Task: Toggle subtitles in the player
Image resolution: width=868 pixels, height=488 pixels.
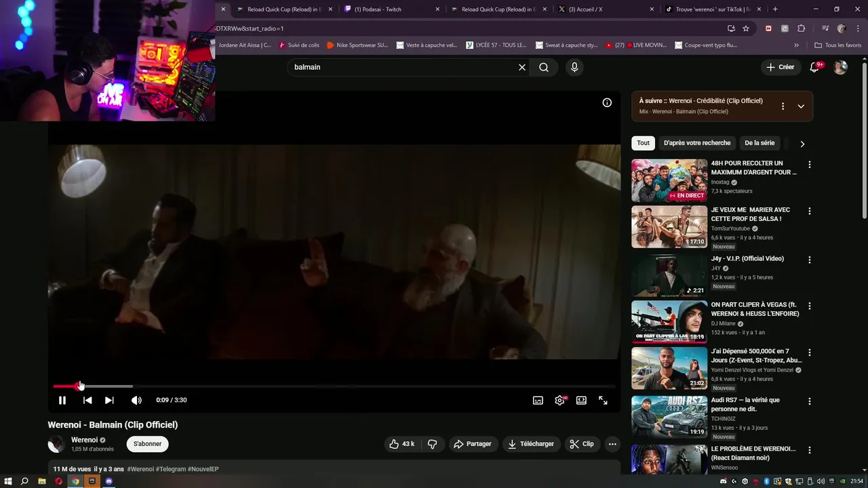Action: coord(538,400)
